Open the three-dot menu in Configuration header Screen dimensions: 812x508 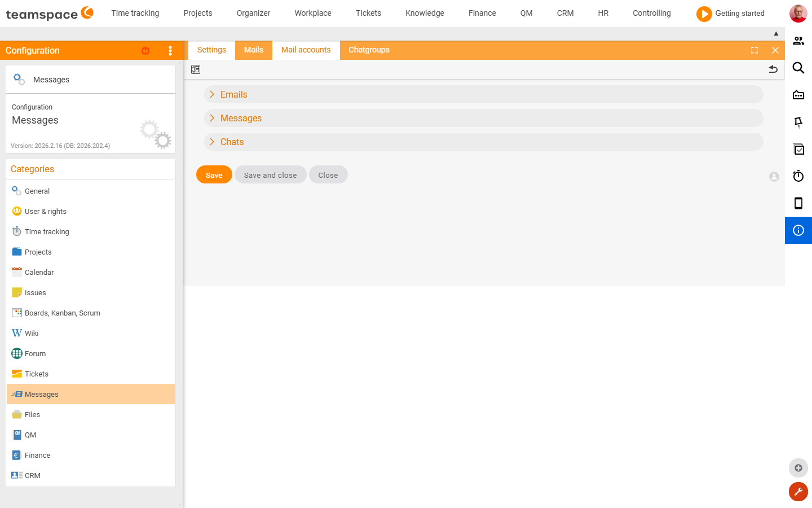170,51
